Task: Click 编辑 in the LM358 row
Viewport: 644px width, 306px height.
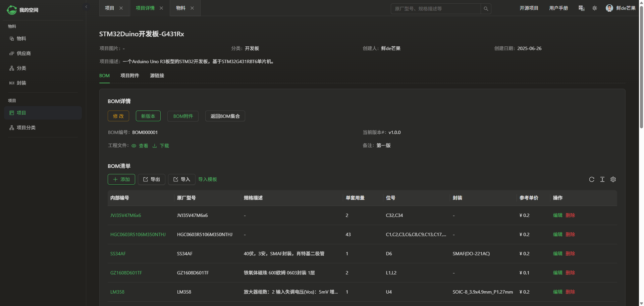Action: point(558,292)
